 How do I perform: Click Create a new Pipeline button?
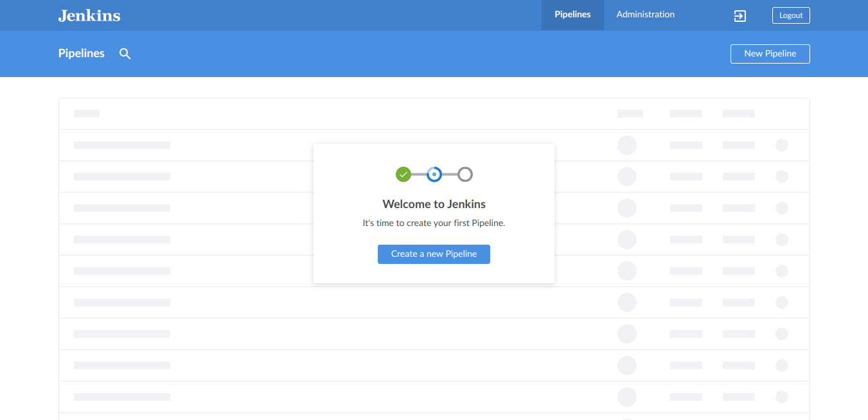pos(434,254)
